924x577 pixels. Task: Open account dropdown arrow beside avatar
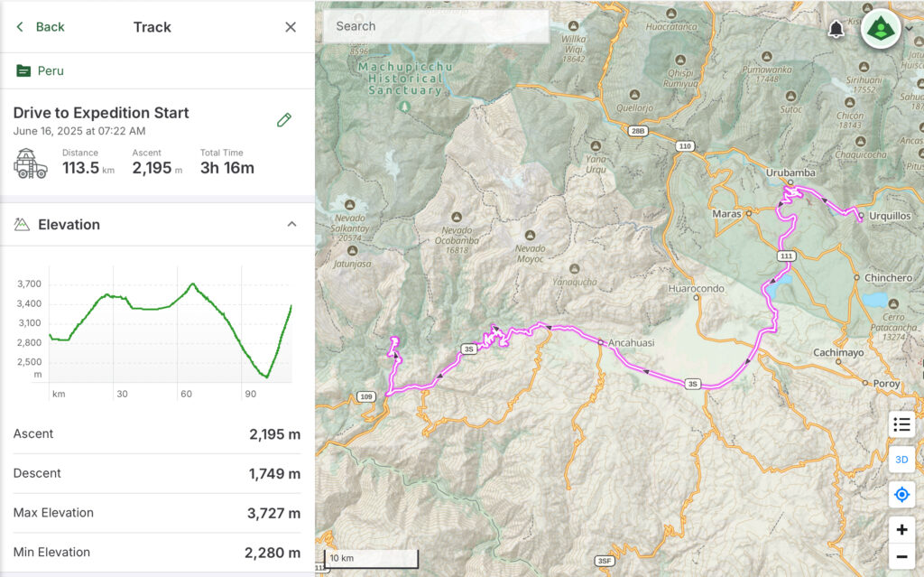[x=910, y=28]
